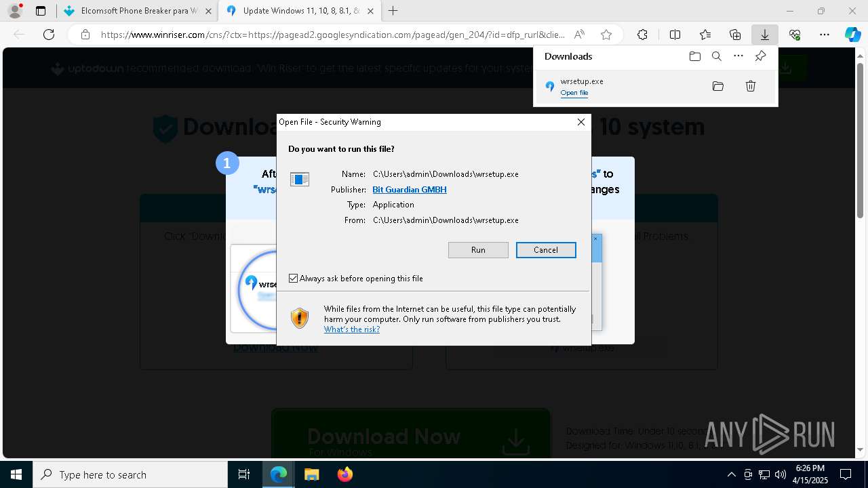Screen dimensions: 868x488
Task: Click the Edge icon on the taskbar
Action: point(279,474)
